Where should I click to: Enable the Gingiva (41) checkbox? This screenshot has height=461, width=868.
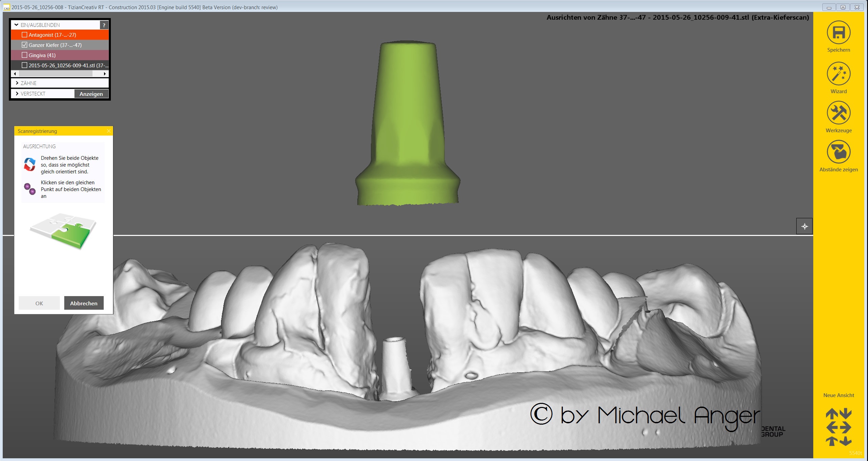click(24, 55)
